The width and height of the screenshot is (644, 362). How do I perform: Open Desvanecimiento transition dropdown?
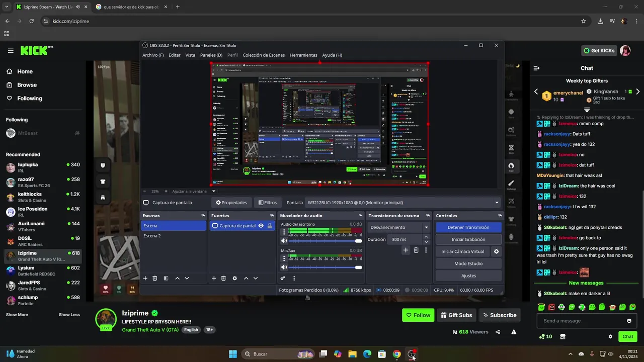tap(399, 227)
